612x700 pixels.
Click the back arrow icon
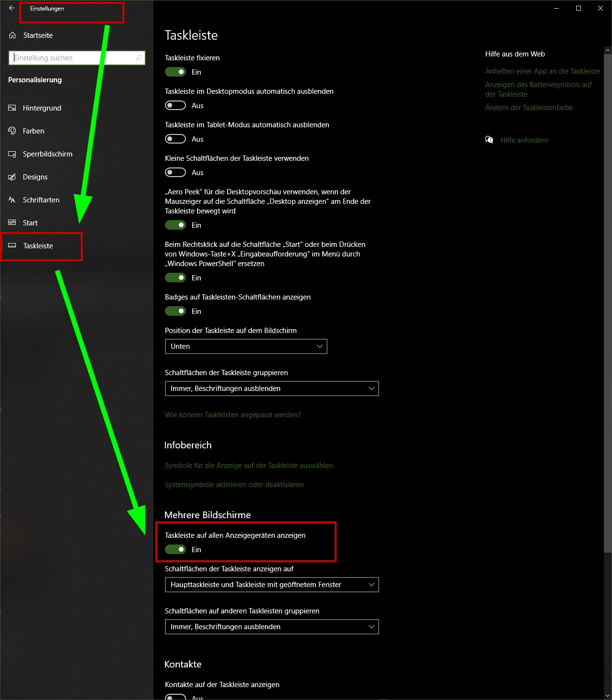[x=11, y=8]
